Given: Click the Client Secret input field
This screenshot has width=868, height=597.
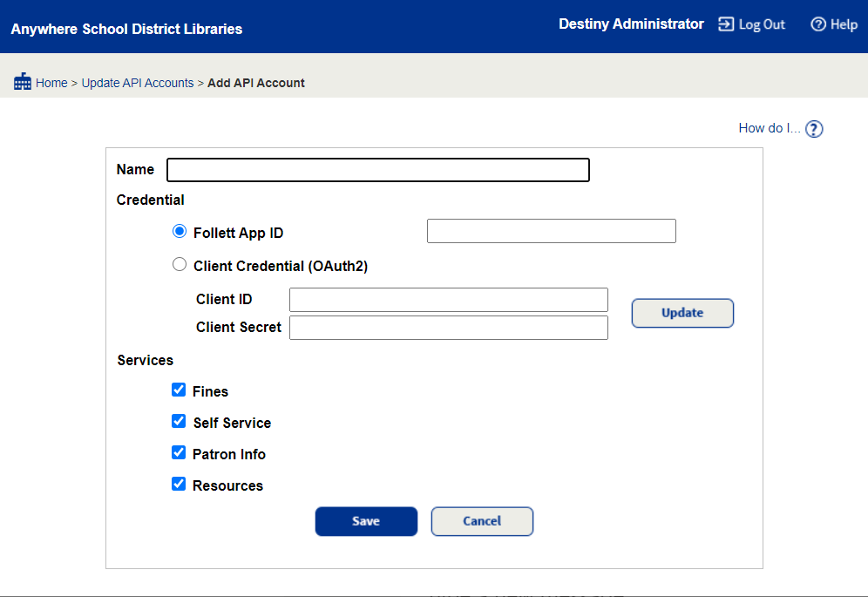Looking at the screenshot, I should 448,328.
